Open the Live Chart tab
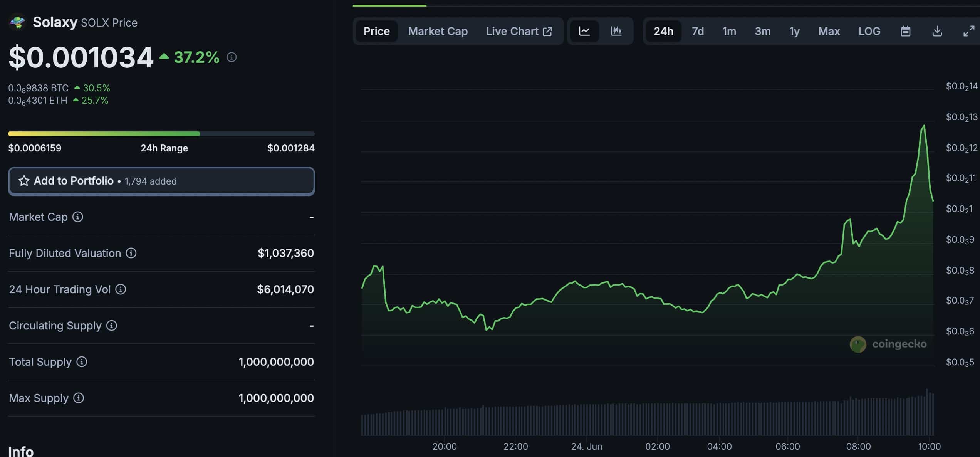980x457 pixels. [519, 31]
